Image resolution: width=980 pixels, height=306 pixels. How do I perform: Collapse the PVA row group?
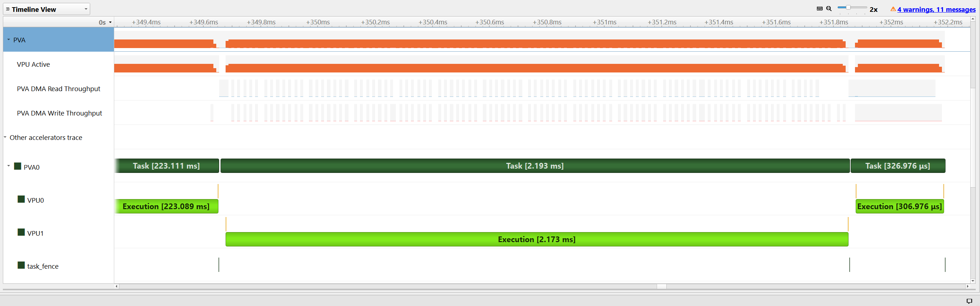pos(8,39)
